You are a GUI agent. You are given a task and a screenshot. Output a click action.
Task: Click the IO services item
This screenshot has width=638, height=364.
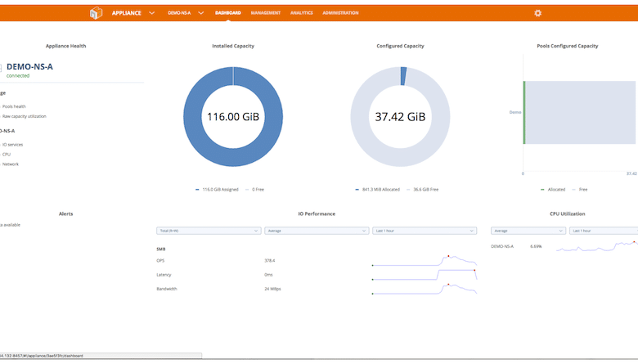click(12, 145)
